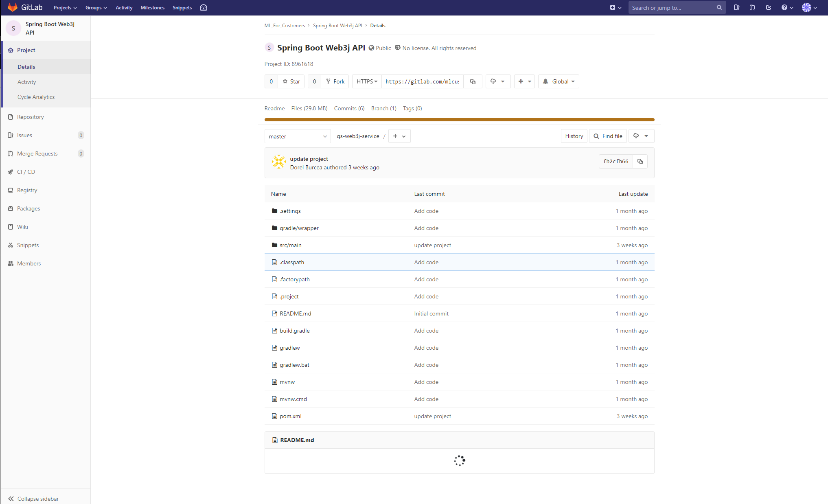Go to Activity in the top navbar
Image resolution: width=828 pixels, height=504 pixels.
[124, 8]
